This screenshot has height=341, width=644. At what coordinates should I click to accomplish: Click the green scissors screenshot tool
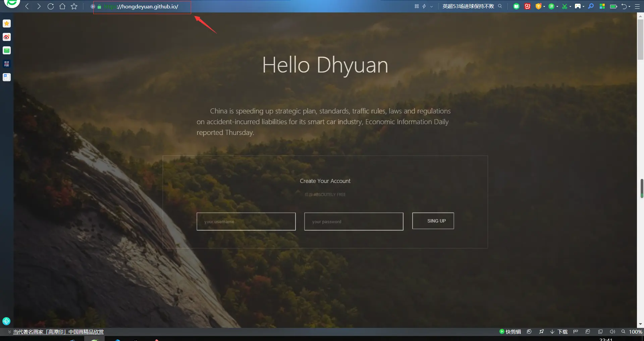click(x=565, y=6)
